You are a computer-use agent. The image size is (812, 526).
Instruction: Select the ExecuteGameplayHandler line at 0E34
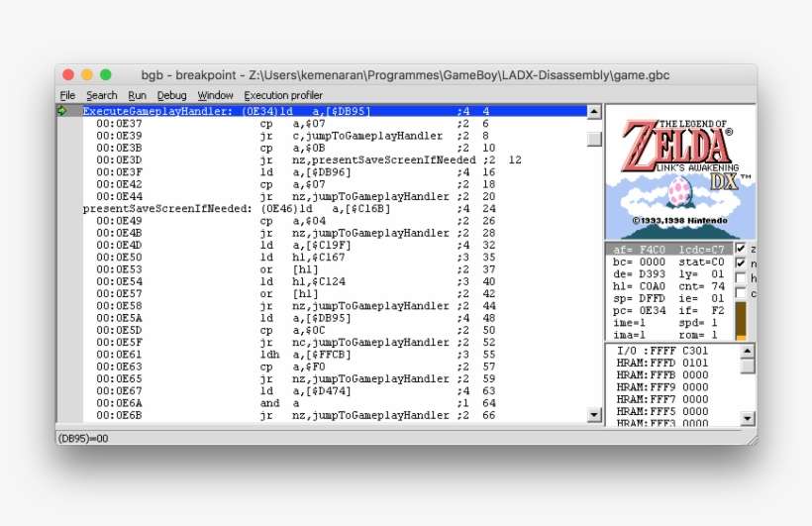click(335, 111)
